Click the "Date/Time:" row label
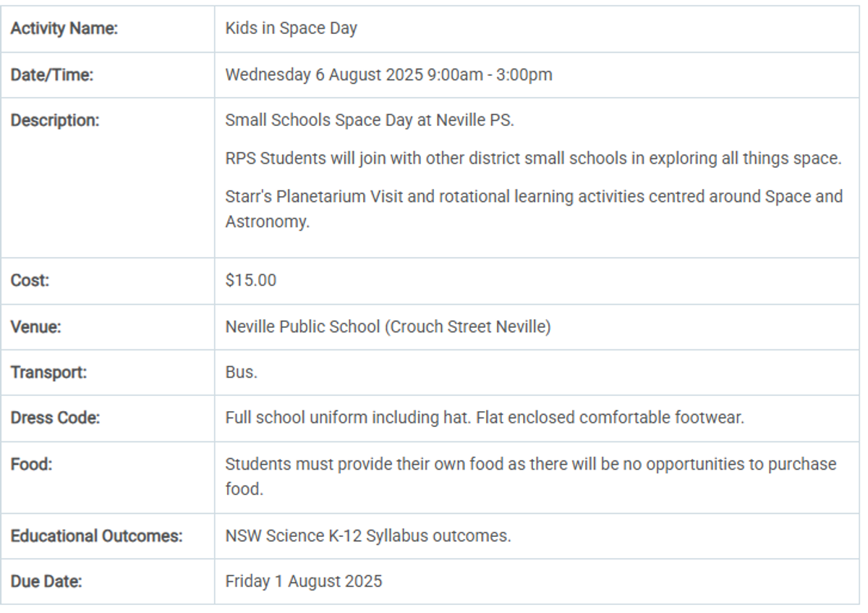This screenshot has height=613, width=868. pos(52,75)
